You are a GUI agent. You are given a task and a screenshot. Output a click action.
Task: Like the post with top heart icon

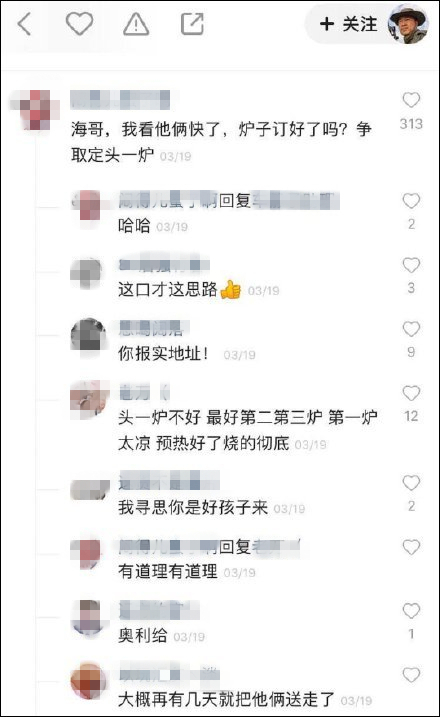coord(80,23)
